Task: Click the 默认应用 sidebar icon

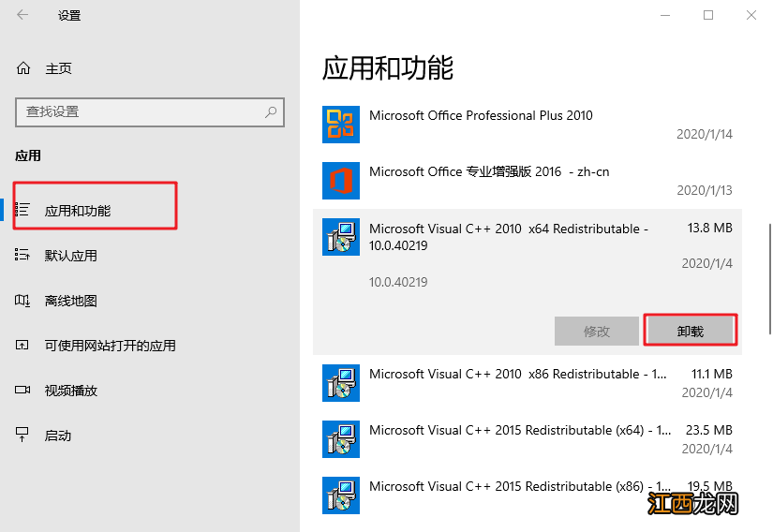Action: pyautogui.click(x=23, y=256)
